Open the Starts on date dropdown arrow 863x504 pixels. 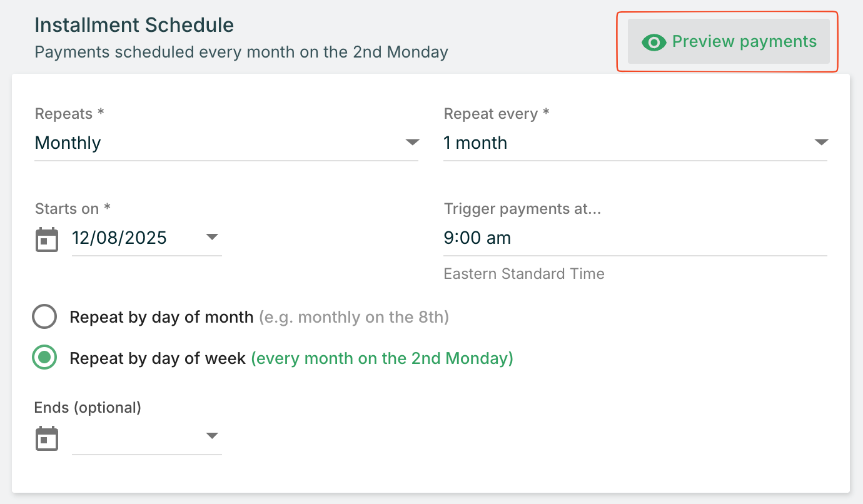point(212,237)
